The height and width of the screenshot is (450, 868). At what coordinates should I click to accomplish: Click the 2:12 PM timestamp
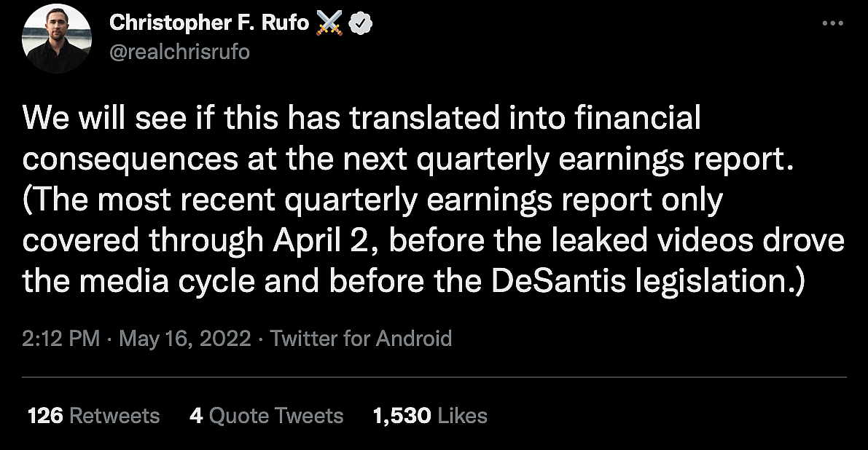[x=61, y=339]
